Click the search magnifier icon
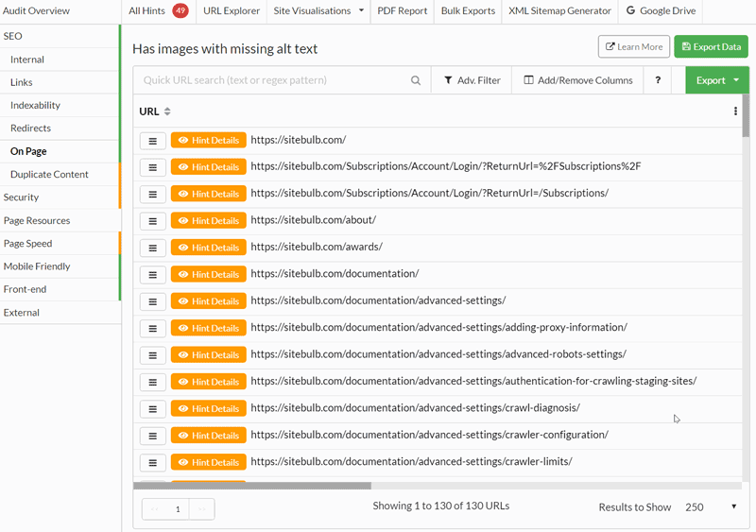Viewport: 756px width, 532px height. [416, 80]
